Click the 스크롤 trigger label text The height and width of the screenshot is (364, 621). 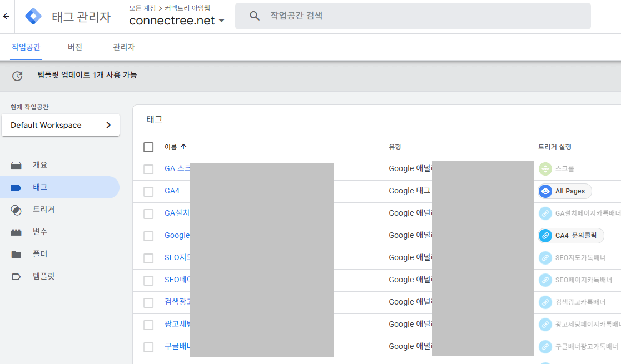coord(564,169)
